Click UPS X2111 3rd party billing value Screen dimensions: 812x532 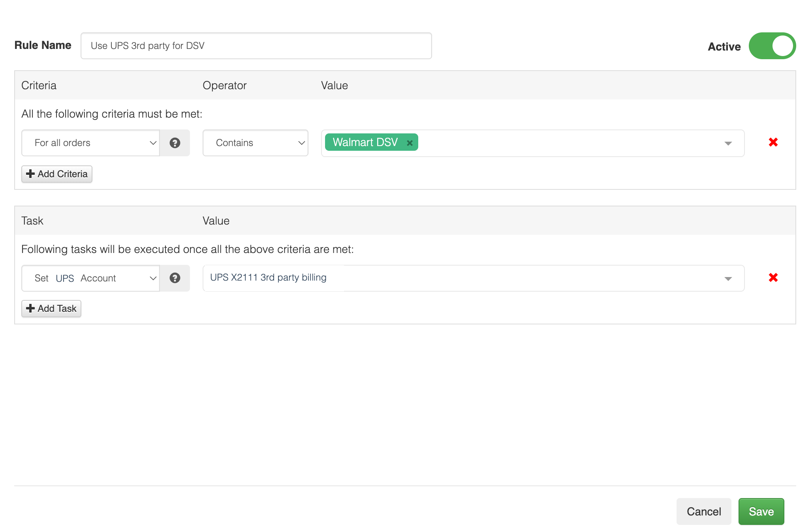tap(269, 278)
